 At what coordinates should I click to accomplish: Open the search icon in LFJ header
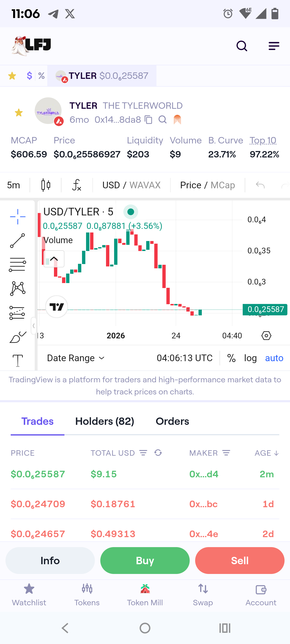[242, 46]
